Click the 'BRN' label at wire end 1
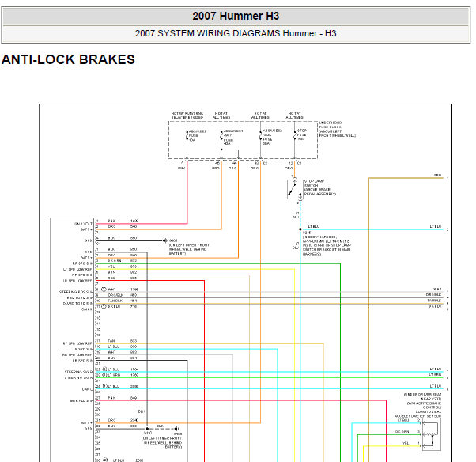 point(437,176)
